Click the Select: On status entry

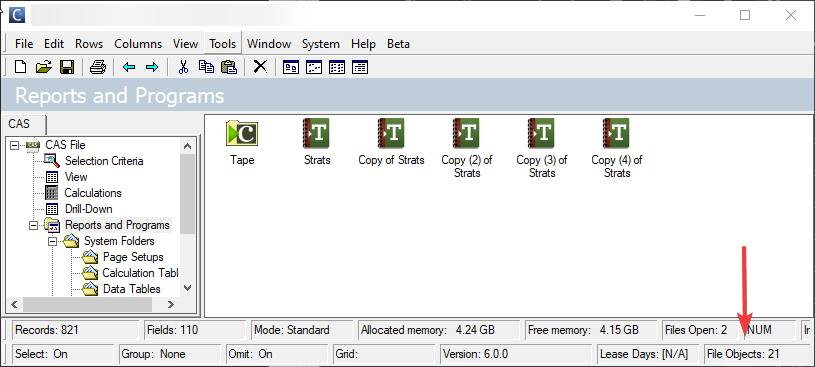point(62,355)
